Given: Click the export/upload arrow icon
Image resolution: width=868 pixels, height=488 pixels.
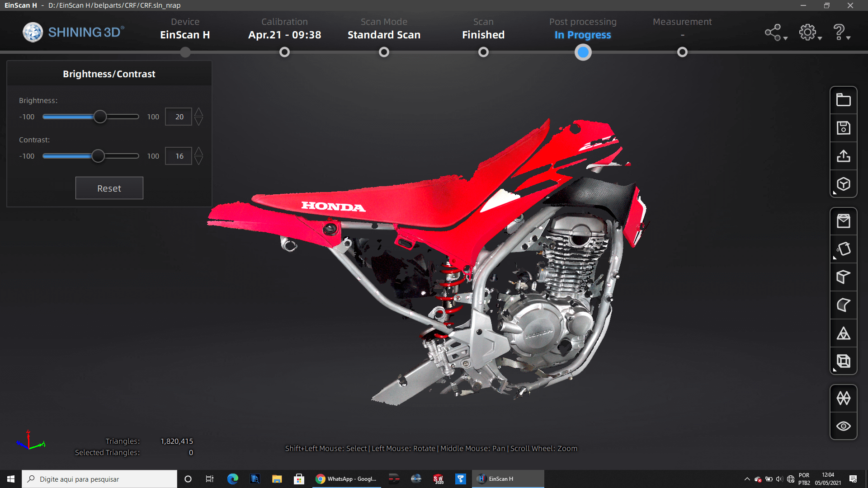Looking at the screenshot, I should pos(843,156).
